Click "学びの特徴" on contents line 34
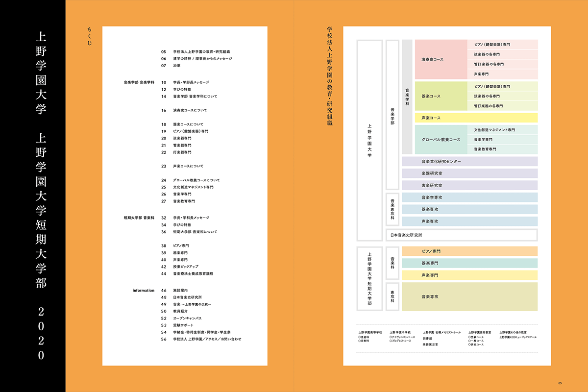 pos(182,225)
